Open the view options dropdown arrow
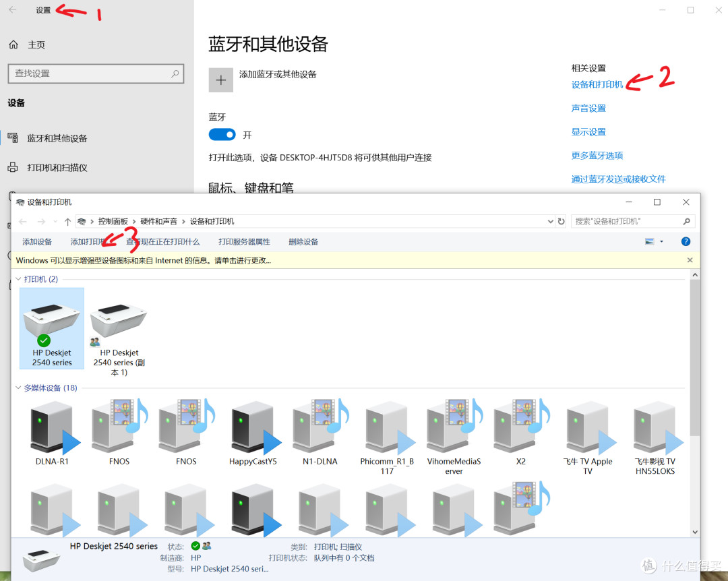The height and width of the screenshot is (581, 728). pyautogui.click(x=662, y=241)
